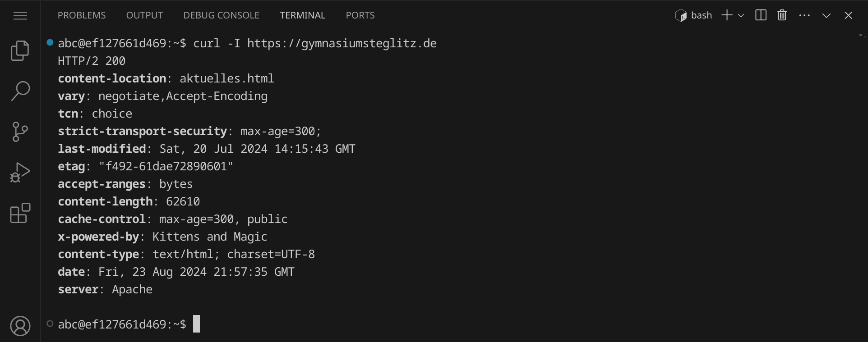
Task: Open the Run and Debug view
Action: (20, 172)
